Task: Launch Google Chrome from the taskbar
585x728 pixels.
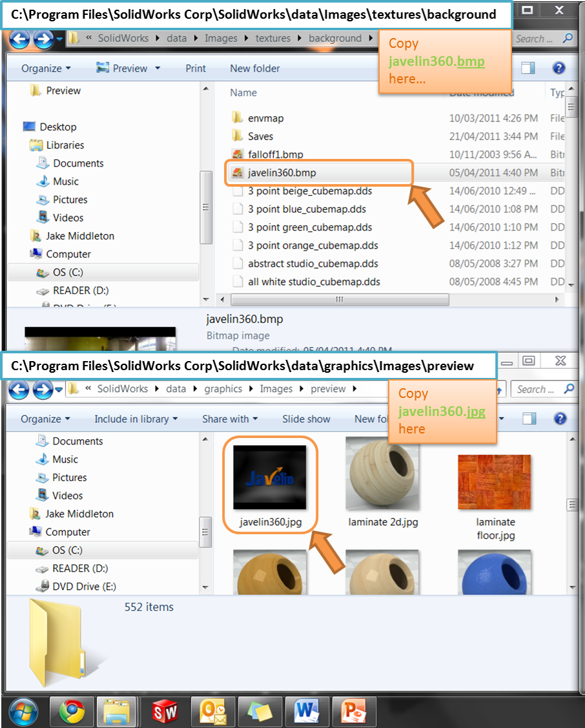Action: (72, 712)
